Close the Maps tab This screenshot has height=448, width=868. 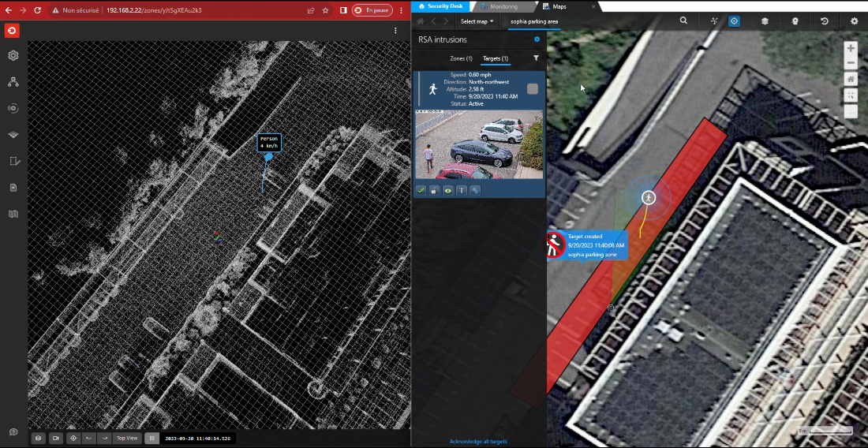pos(593,6)
